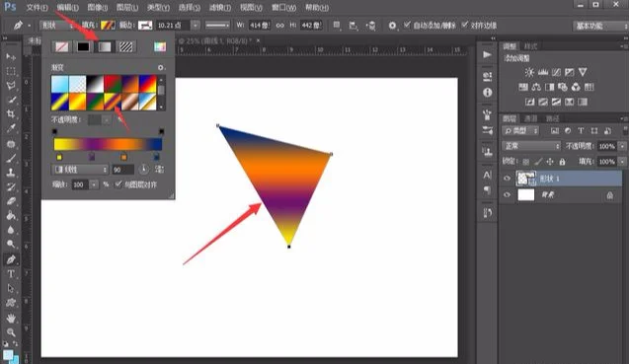
Task: Toggle Align with Layer checkbox
Action: point(118,184)
